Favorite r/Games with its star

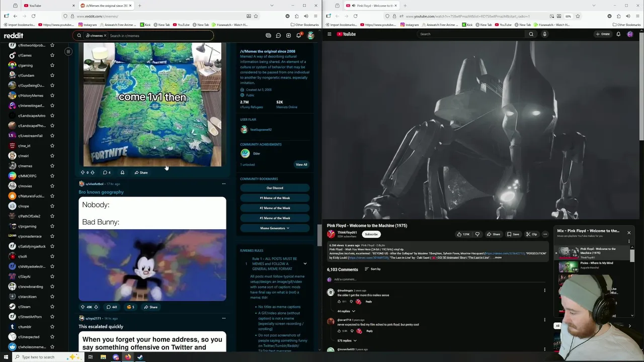click(52, 55)
